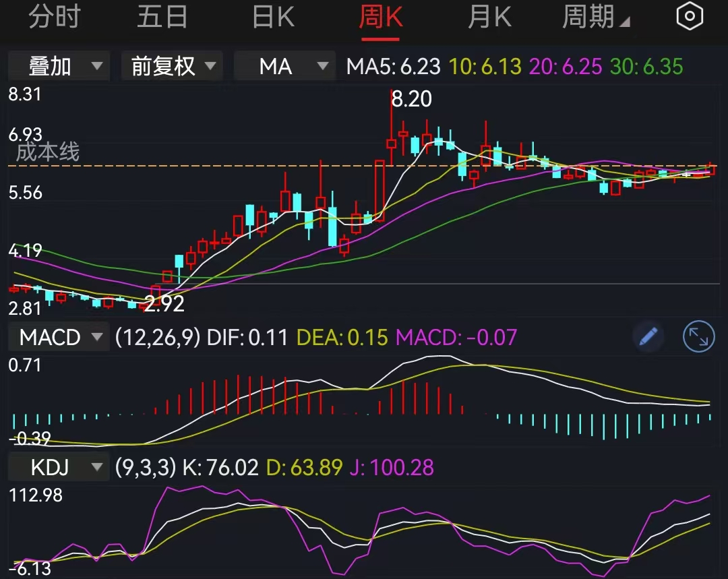Screen dimensions: 728x579
Task: Open the MA indicator dropdown
Action: coord(284,66)
